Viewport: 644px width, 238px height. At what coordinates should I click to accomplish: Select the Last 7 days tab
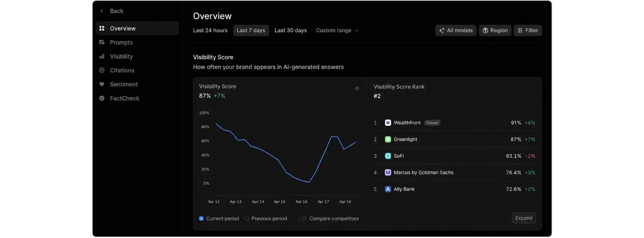point(251,30)
